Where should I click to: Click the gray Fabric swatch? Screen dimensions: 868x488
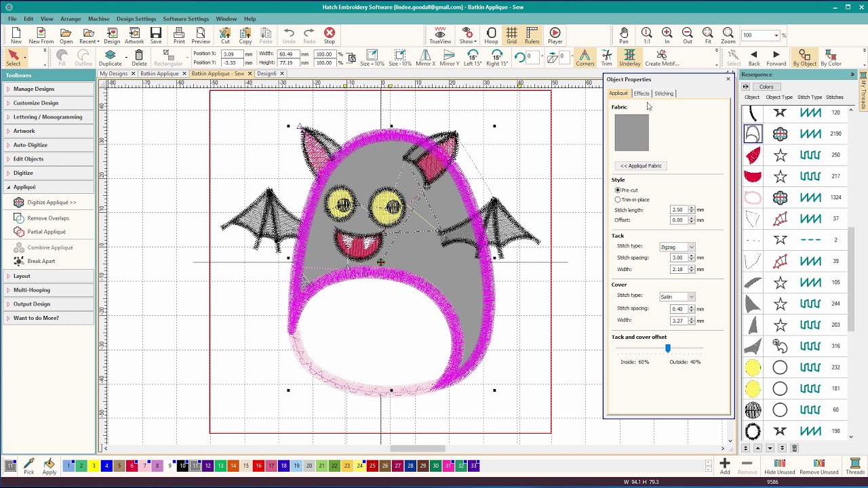pos(631,133)
